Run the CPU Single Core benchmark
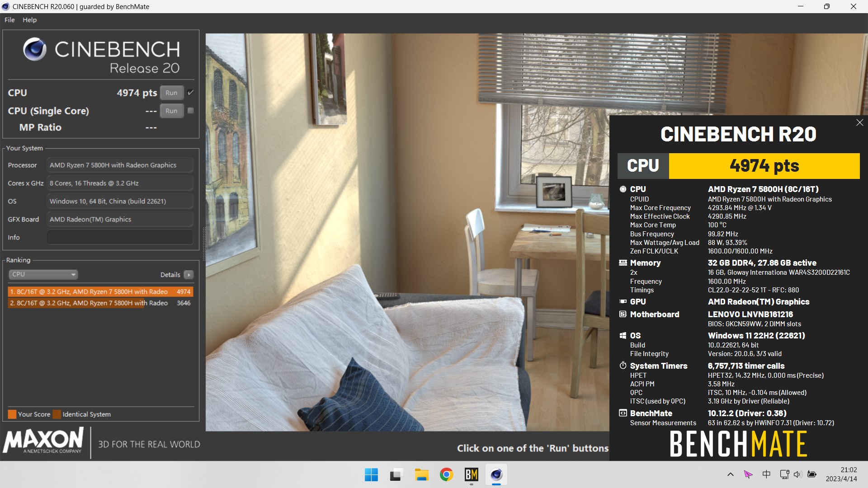Viewport: 868px width, 488px height. tap(171, 111)
